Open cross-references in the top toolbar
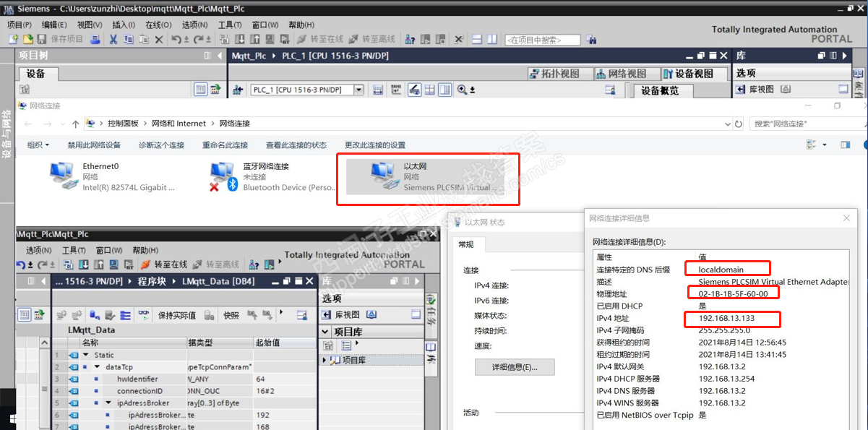 [x=458, y=39]
